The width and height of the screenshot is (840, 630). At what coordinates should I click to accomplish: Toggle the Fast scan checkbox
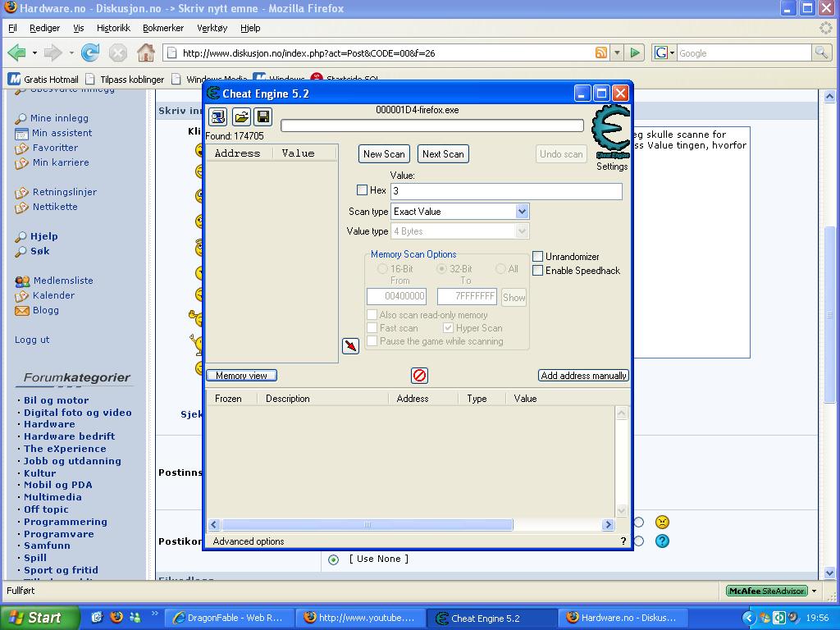tap(372, 328)
